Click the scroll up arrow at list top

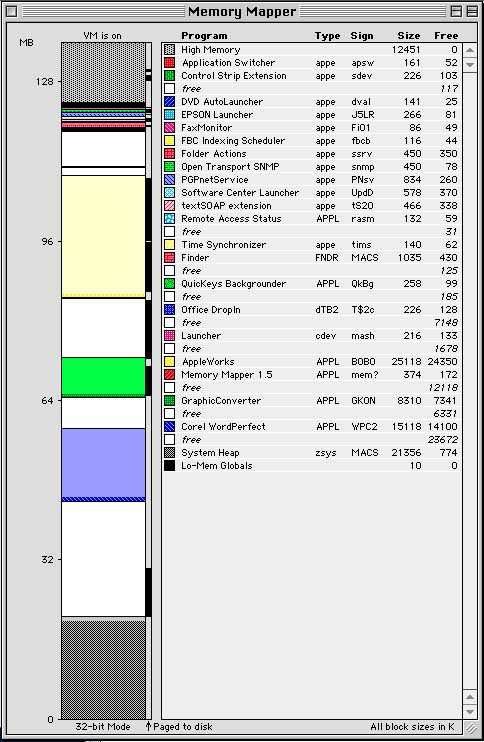[x=470, y=50]
